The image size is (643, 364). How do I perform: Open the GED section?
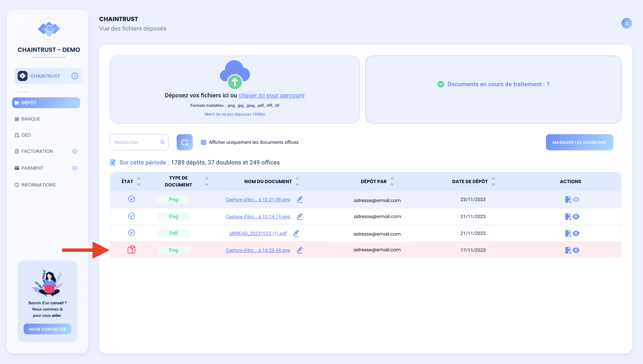(x=22, y=135)
